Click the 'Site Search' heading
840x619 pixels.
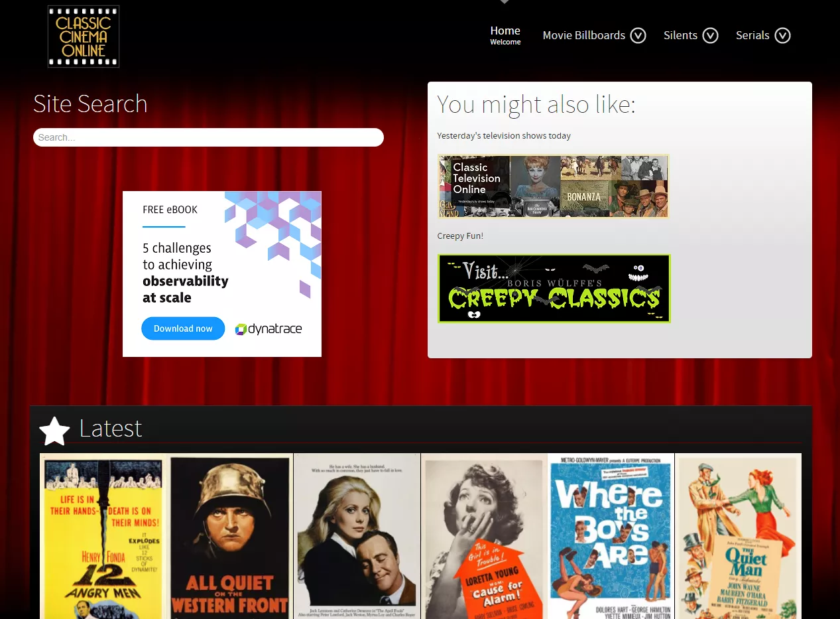tap(90, 104)
